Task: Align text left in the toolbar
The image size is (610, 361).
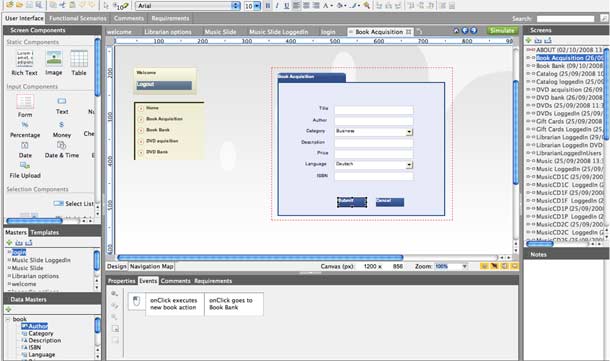Action: pos(296,5)
